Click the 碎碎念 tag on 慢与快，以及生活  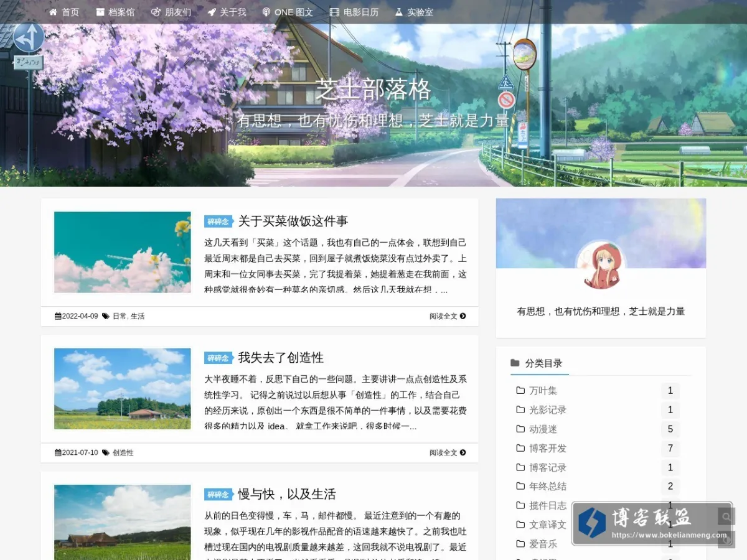click(218, 495)
